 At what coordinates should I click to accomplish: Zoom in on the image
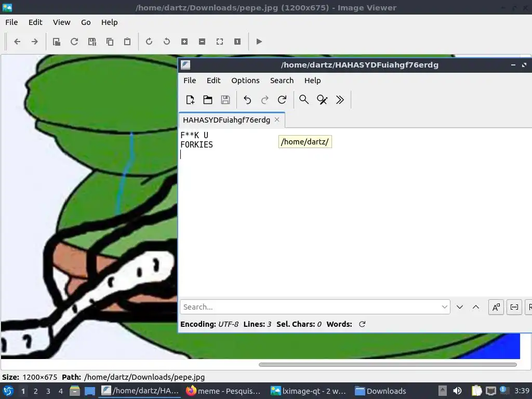tap(184, 42)
